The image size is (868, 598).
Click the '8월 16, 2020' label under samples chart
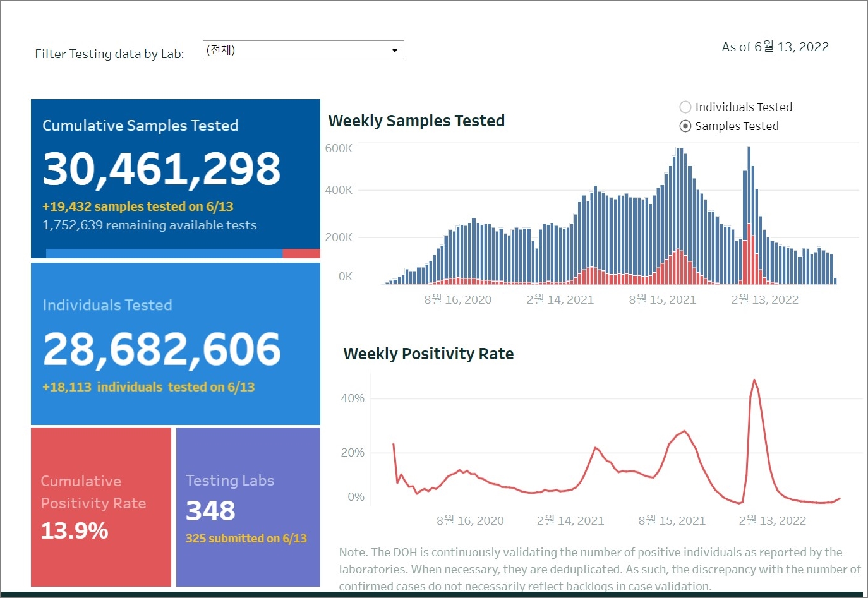point(458,299)
